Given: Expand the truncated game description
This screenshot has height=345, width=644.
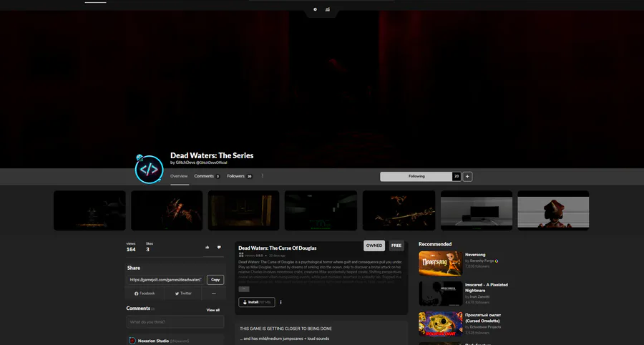Looking at the screenshot, I should coord(243,289).
